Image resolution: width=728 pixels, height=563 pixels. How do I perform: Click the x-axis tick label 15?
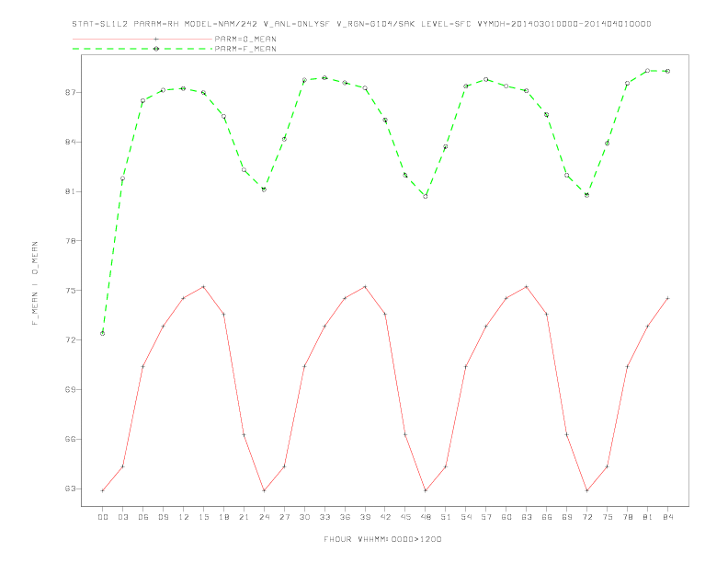pos(203,517)
